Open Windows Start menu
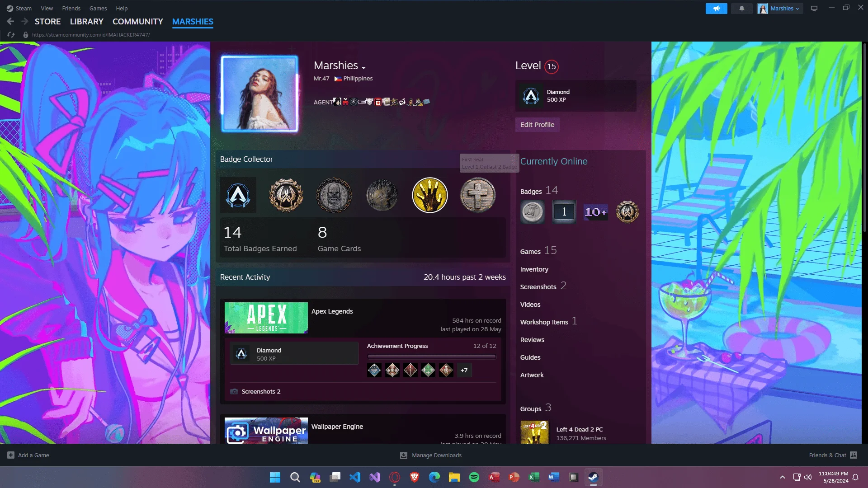This screenshot has height=488, width=868. [x=275, y=477]
